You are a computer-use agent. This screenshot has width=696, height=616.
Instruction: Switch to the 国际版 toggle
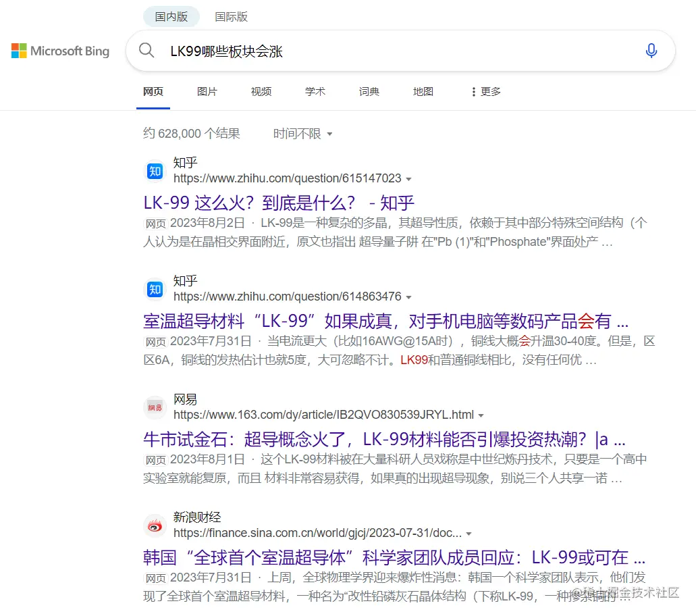[x=232, y=17]
